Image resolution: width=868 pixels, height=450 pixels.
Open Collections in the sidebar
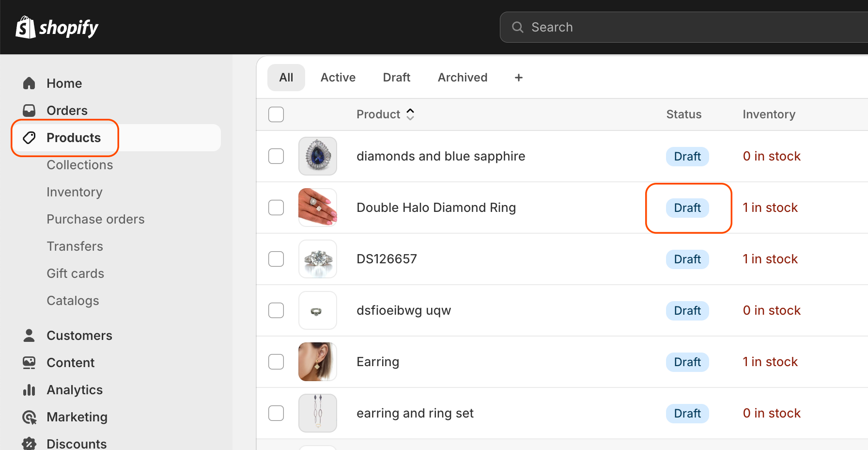tap(79, 164)
